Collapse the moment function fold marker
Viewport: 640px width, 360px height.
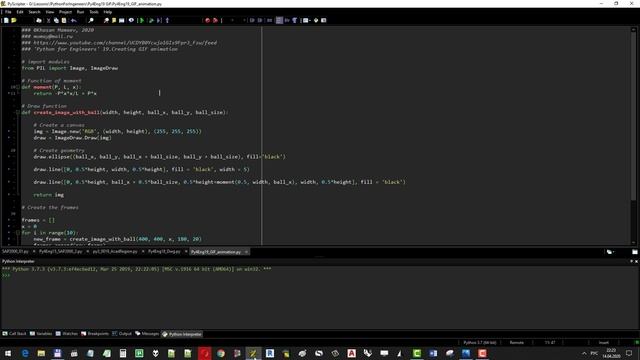[x=18, y=87]
